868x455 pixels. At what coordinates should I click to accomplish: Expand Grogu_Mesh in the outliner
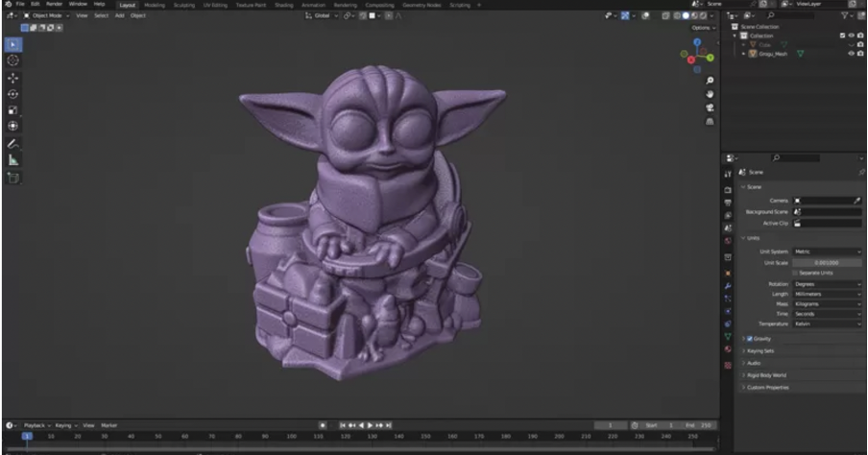(x=743, y=54)
